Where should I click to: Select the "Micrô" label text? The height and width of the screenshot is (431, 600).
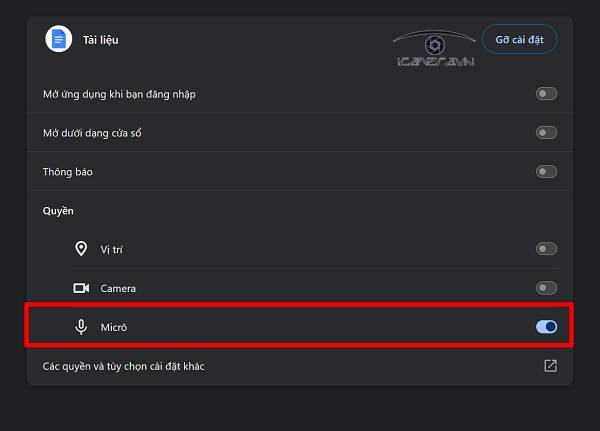click(x=114, y=327)
